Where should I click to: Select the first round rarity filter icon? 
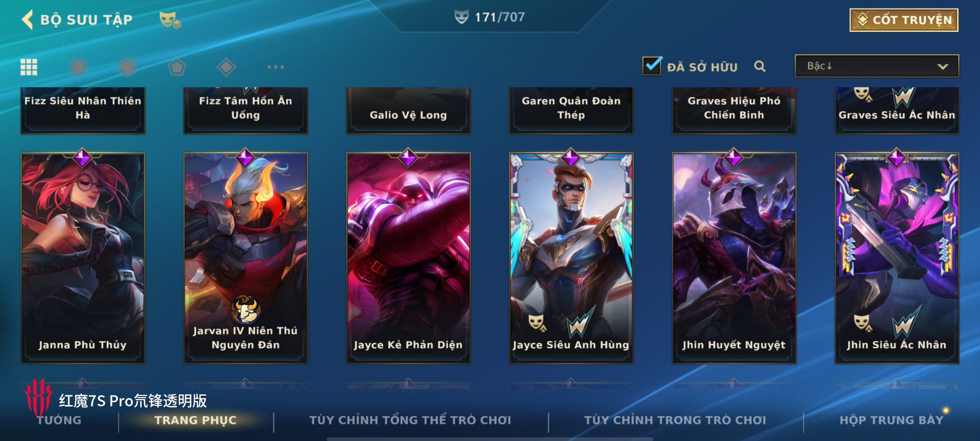(78, 67)
